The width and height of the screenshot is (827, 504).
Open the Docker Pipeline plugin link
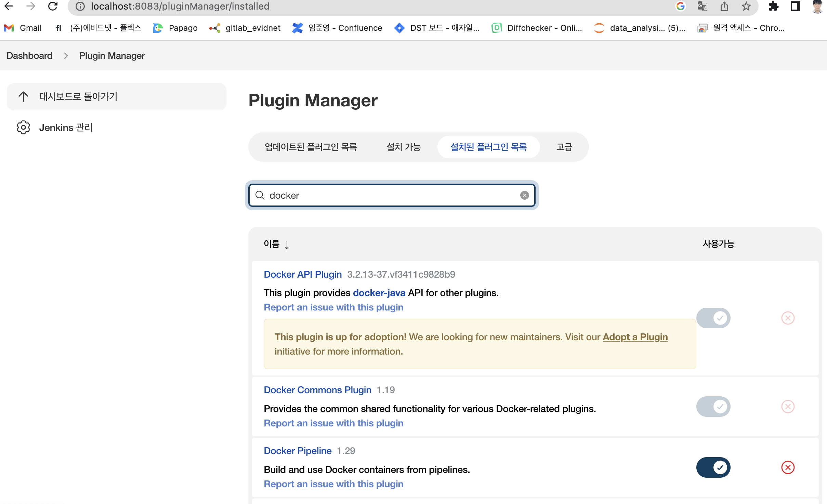pyautogui.click(x=298, y=451)
